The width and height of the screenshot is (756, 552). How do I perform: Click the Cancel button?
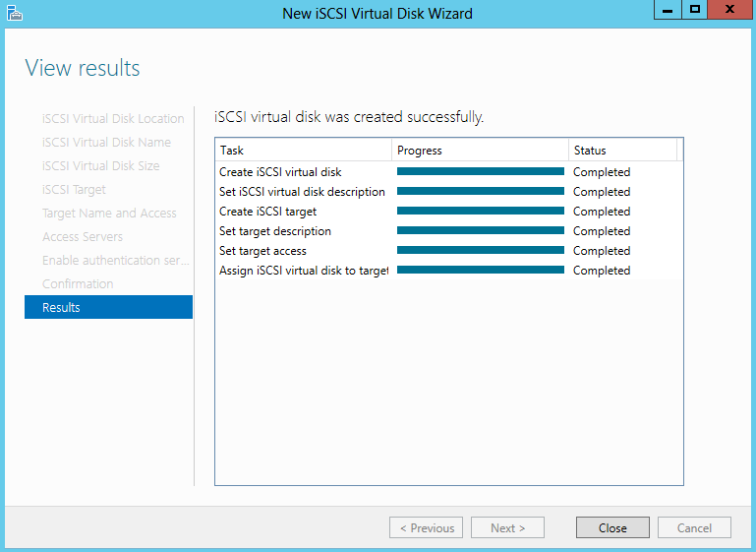(694, 527)
